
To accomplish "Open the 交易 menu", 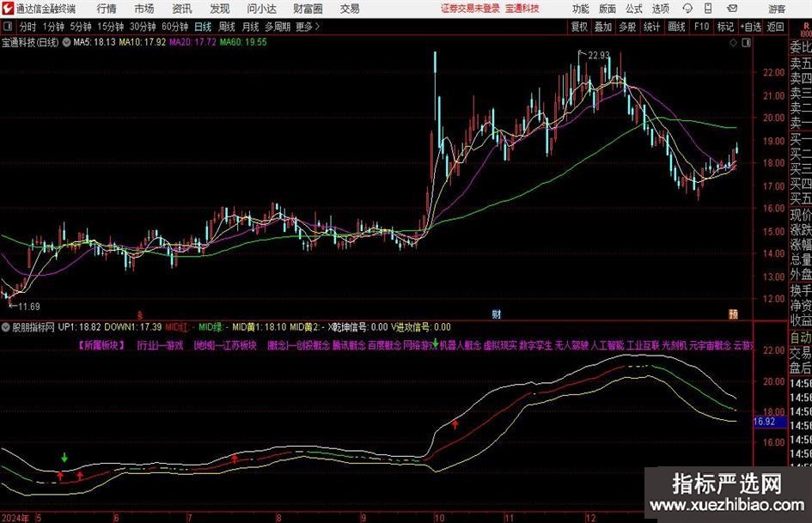I will click(x=350, y=9).
